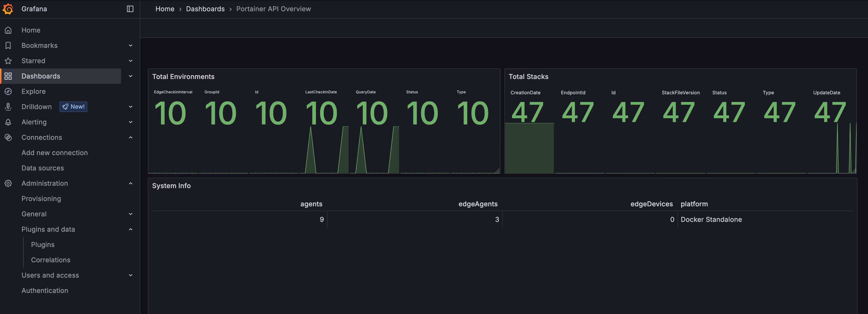Image resolution: width=868 pixels, height=314 pixels.
Task: Go to Dashboards breadcrumb link
Action: click(205, 9)
